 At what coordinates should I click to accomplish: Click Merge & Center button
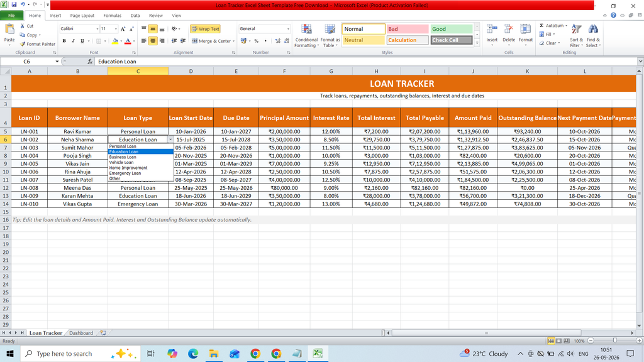[211, 41]
